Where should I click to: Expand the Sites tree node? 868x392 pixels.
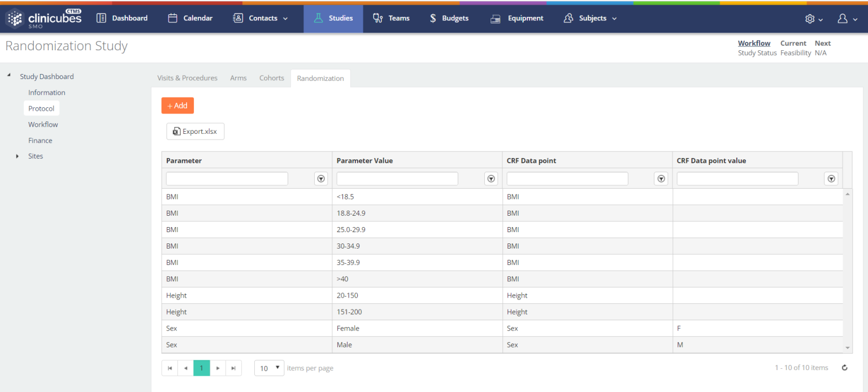18,156
